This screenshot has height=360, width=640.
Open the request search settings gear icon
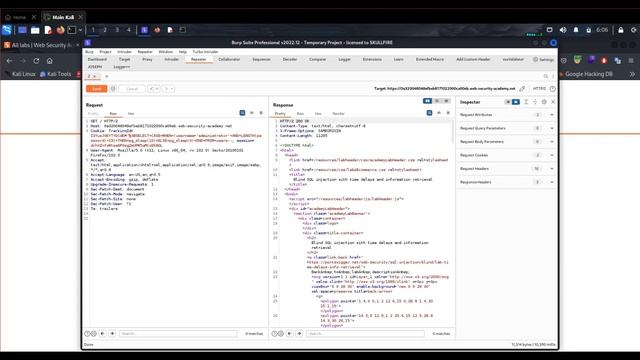pos(94,333)
